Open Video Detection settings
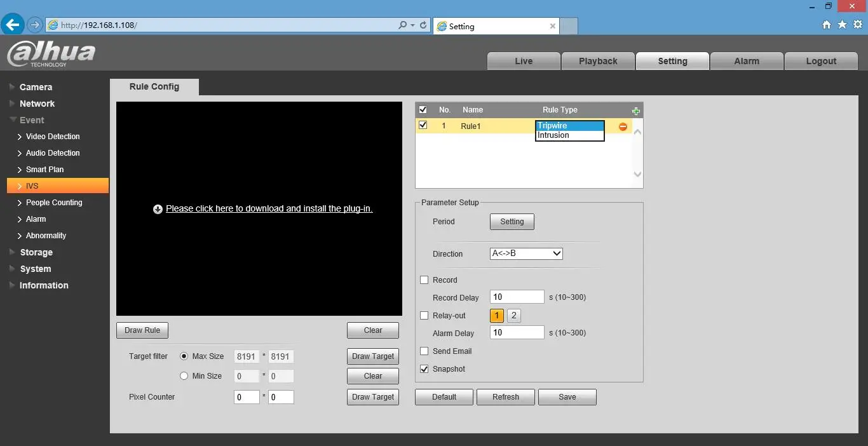 (x=53, y=137)
